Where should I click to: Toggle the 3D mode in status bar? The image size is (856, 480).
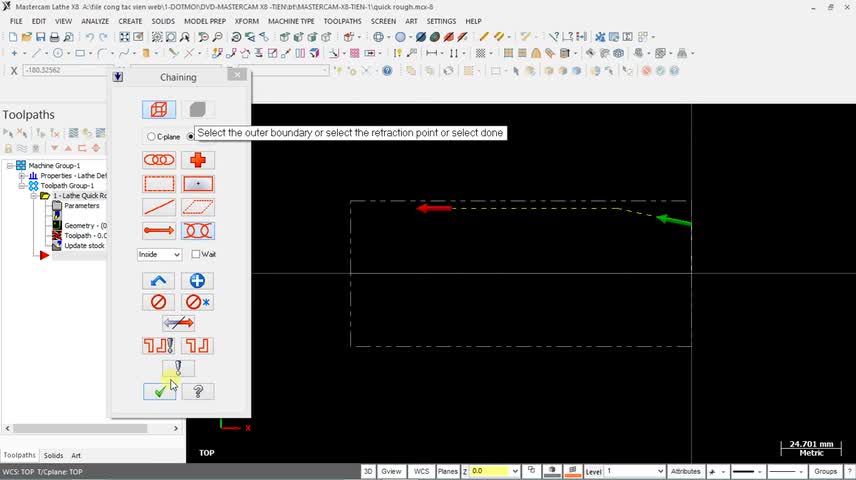[368, 471]
